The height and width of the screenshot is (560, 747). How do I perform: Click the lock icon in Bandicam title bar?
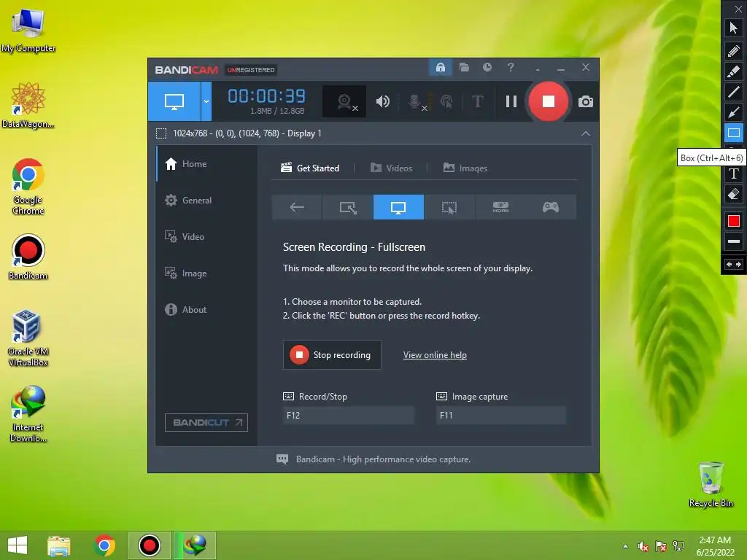[440, 68]
